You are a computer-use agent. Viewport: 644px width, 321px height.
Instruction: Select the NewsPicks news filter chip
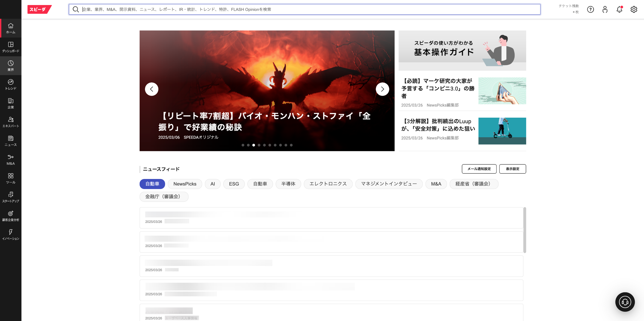click(x=185, y=184)
